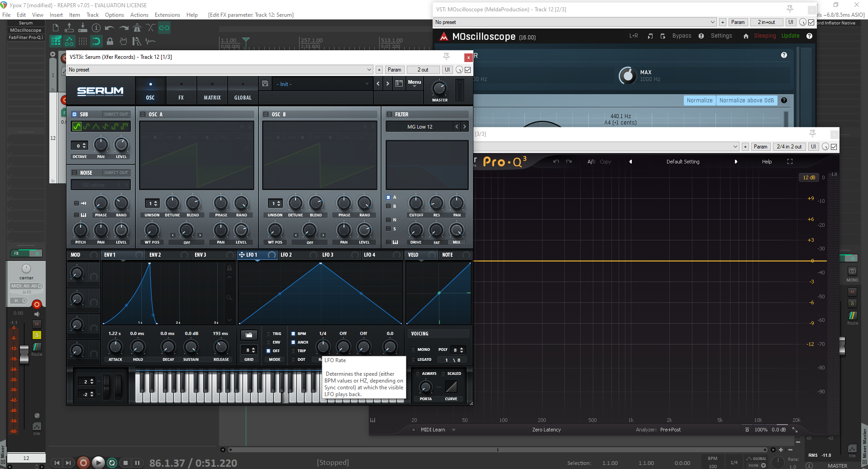The image size is (868, 469).
Task: Click the Param button in the Serum window
Action: click(394, 70)
